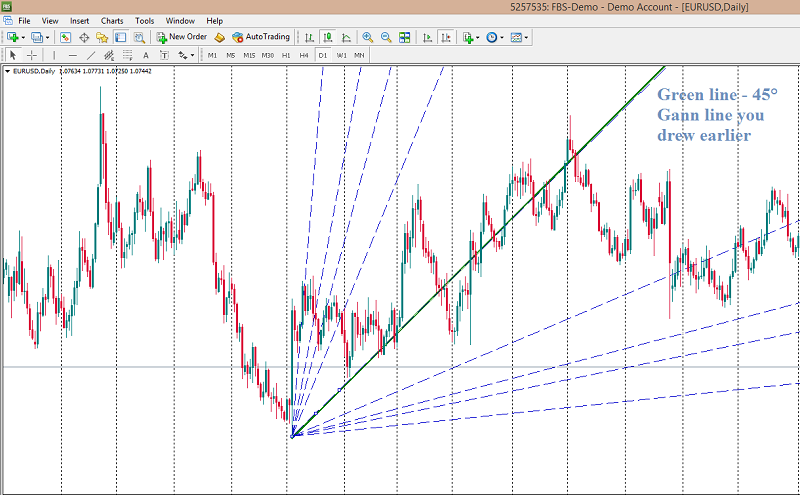Toggle the AutoTrading button

(x=261, y=37)
